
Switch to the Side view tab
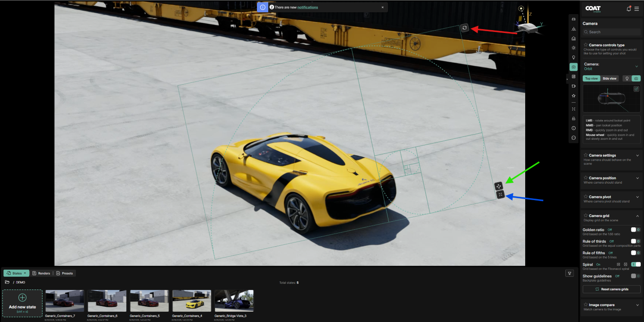click(x=610, y=79)
